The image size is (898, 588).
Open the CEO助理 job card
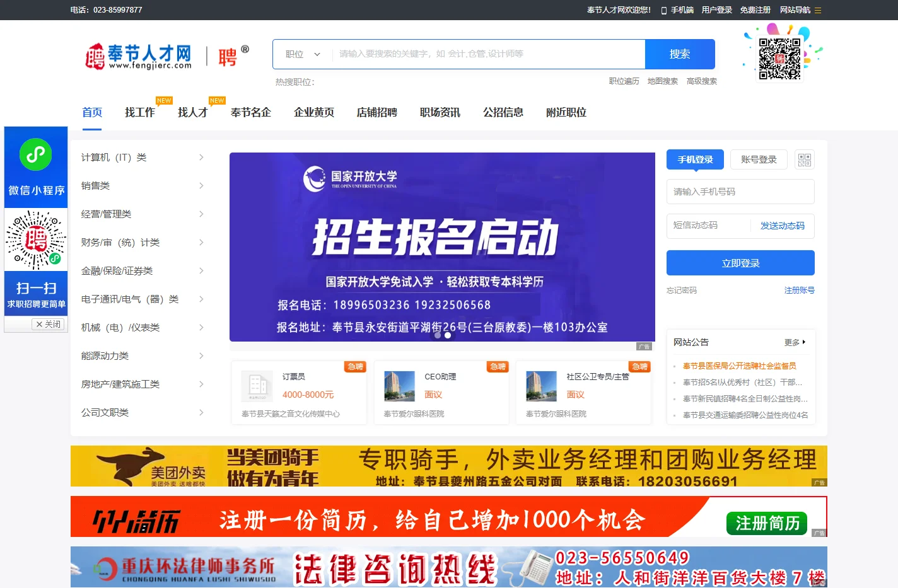[x=441, y=393]
